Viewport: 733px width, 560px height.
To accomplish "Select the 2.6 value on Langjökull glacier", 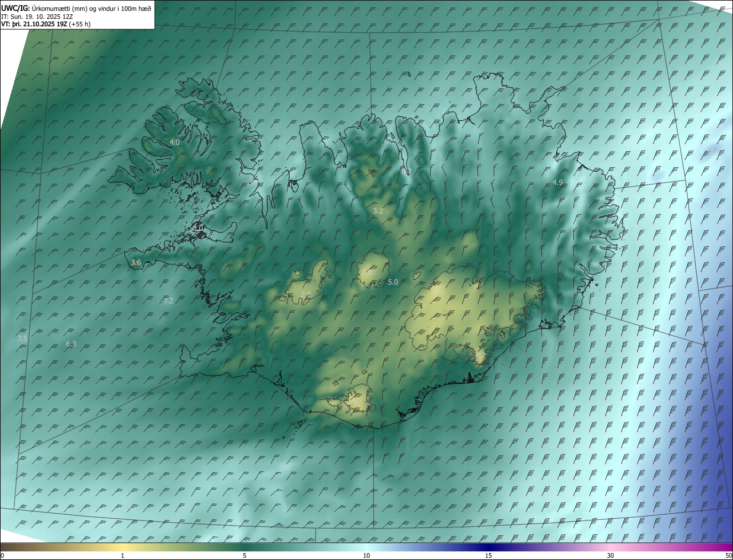I will click(x=306, y=294).
